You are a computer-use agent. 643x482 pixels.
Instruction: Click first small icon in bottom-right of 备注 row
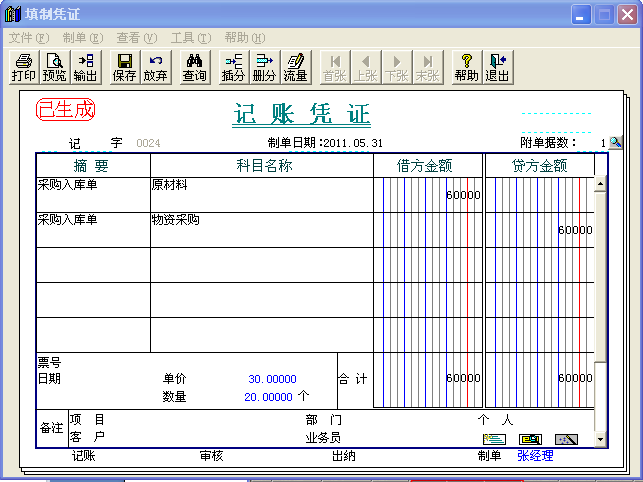point(494,438)
